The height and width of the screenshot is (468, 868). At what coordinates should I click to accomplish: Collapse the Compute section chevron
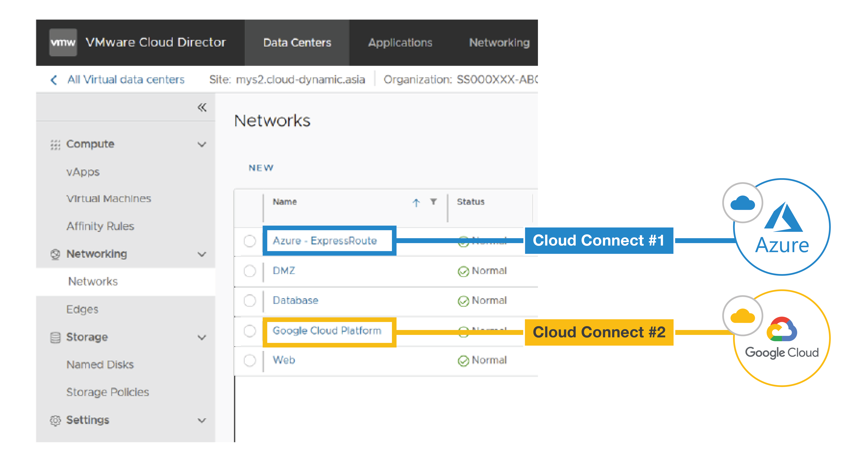click(202, 144)
